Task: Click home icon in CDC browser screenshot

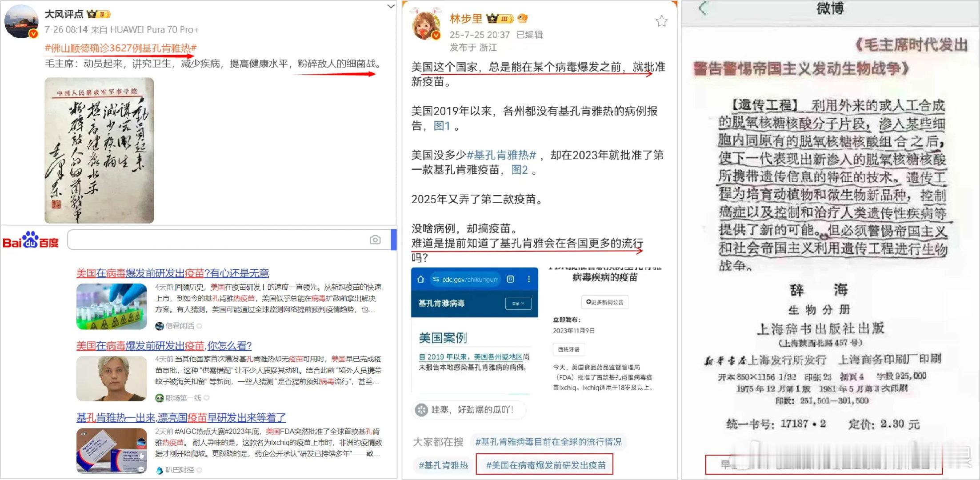Action: [420, 279]
